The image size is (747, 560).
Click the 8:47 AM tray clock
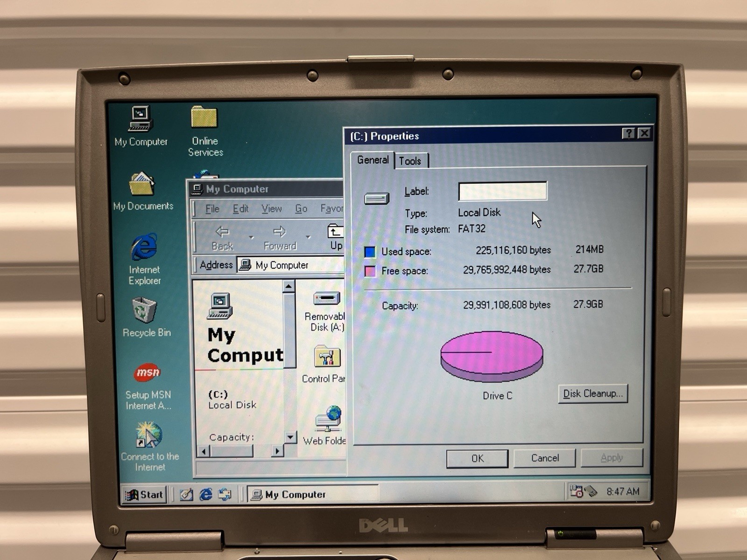coord(623,491)
